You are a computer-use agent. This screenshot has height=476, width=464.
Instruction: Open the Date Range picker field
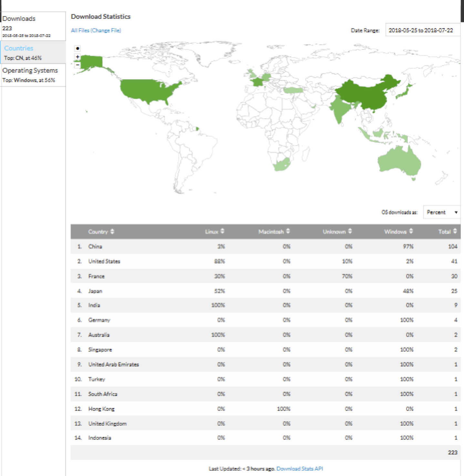[422, 30]
